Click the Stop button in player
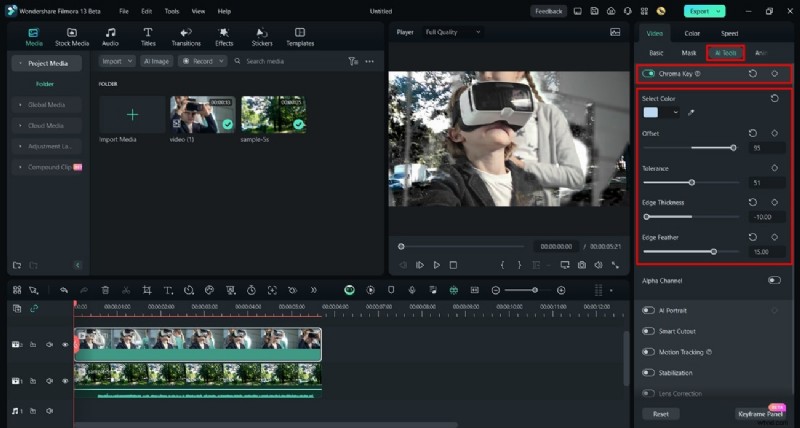This screenshot has width=800, height=428. [453, 265]
